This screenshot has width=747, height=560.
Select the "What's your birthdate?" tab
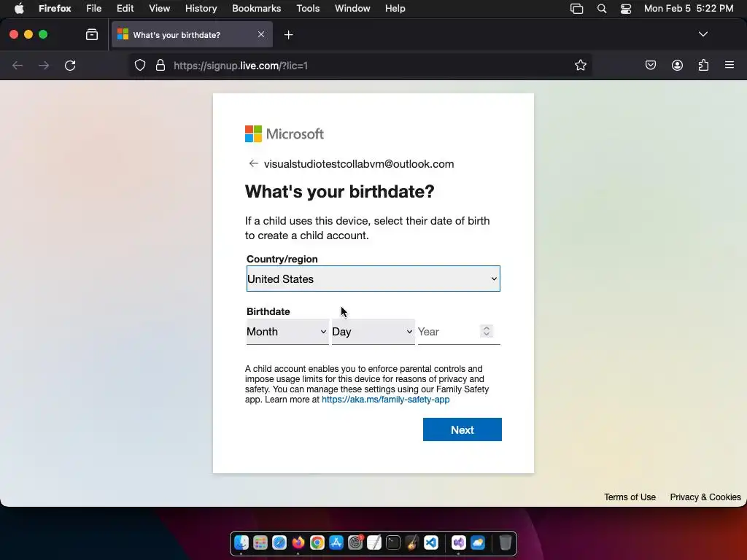coord(192,34)
